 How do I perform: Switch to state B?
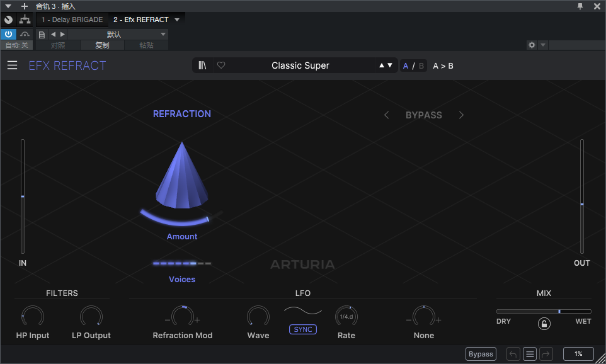click(x=421, y=65)
